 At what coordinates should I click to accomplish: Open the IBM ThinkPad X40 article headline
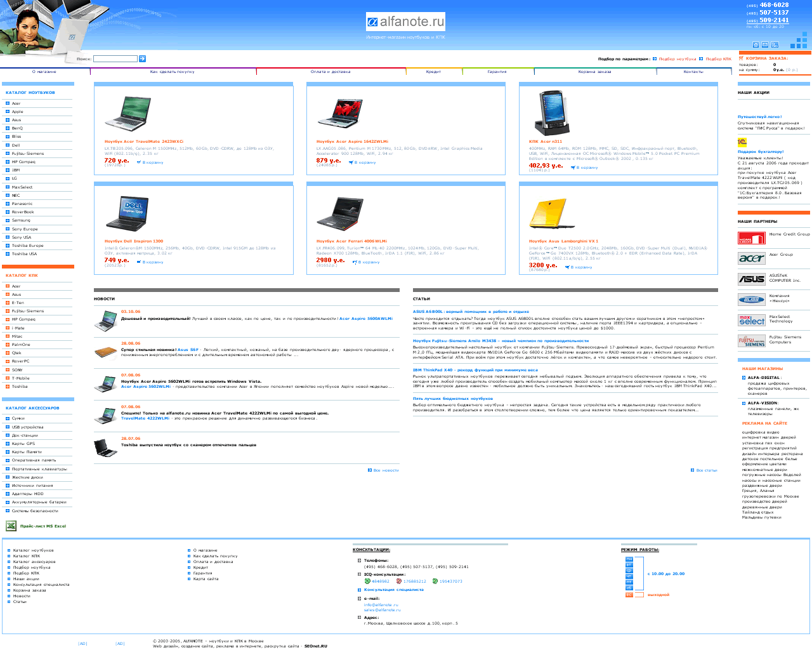pos(475,370)
